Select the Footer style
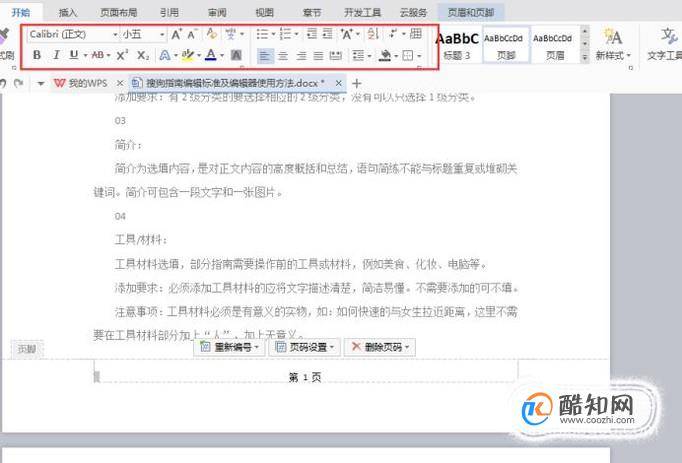682x463 pixels. point(506,45)
